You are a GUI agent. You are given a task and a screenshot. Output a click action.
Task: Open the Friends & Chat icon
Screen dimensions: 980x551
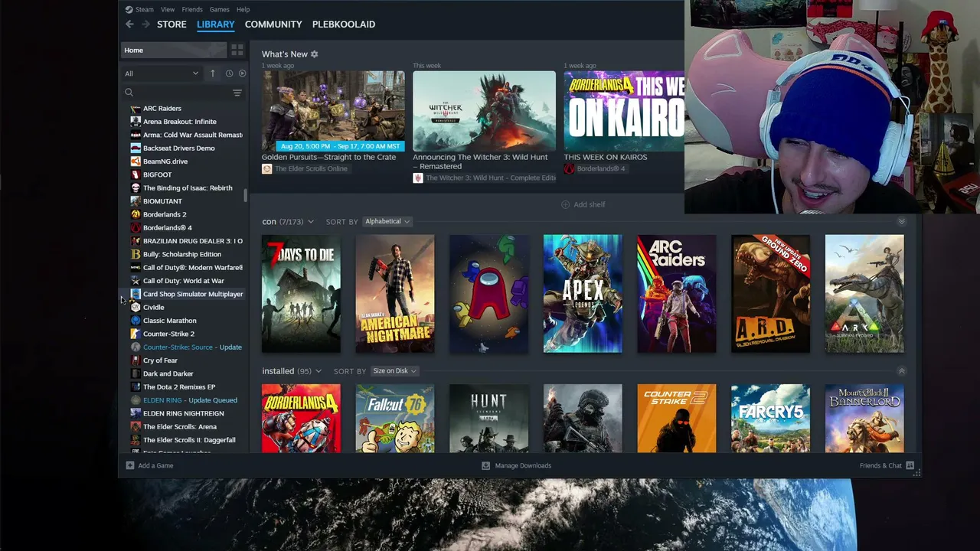pyautogui.click(x=910, y=465)
